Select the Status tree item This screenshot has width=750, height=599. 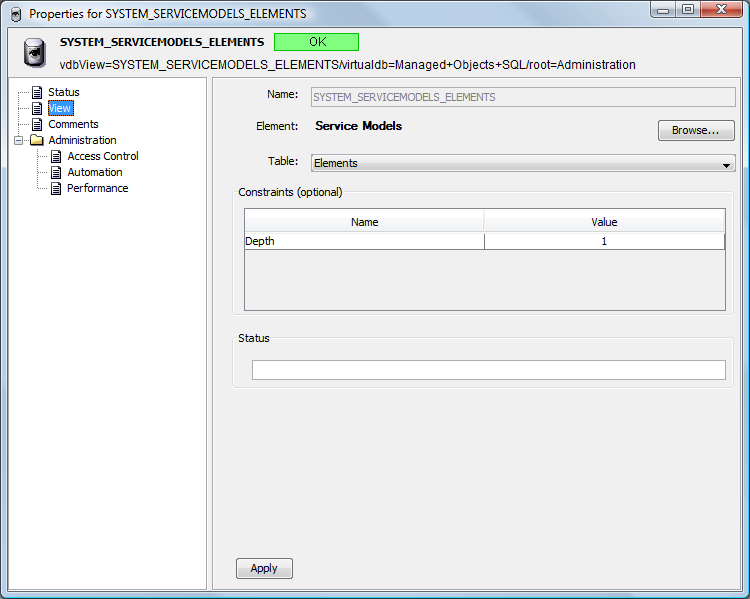pos(64,92)
